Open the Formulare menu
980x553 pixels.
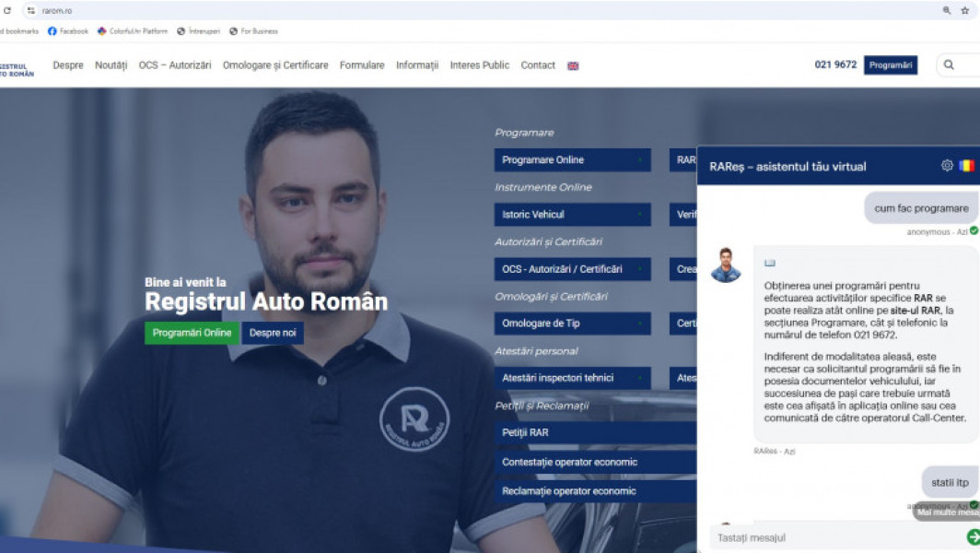tap(362, 65)
